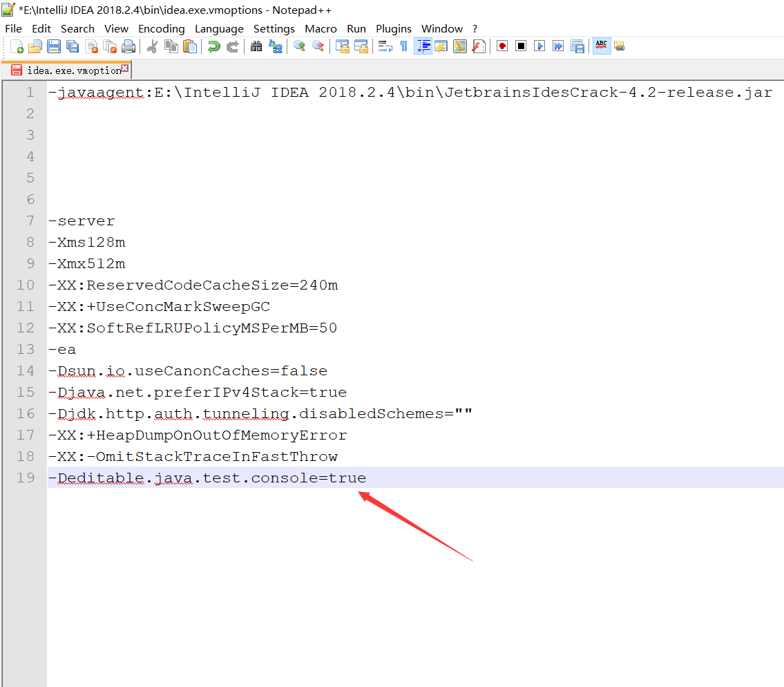
Task: Click the Save All icon
Action: click(x=73, y=46)
